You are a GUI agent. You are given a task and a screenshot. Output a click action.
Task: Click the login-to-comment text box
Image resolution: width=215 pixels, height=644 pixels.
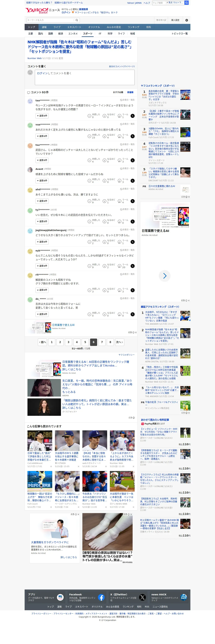pyautogui.click(x=85, y=77)
